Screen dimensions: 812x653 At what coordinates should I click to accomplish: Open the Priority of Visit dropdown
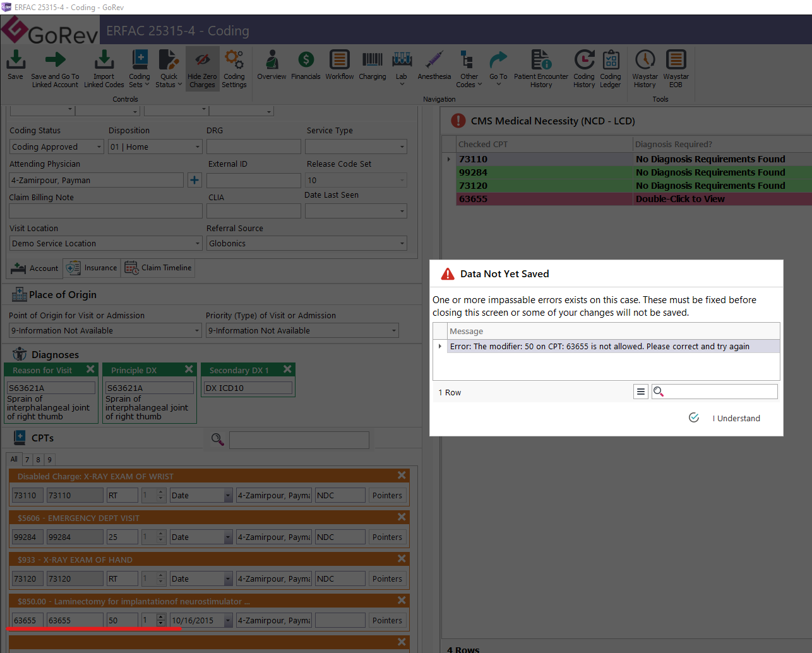click(x=394, y=330)
